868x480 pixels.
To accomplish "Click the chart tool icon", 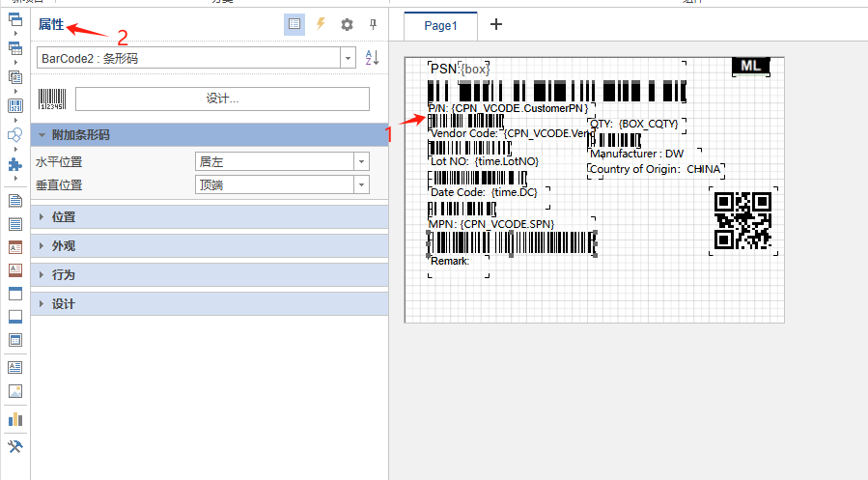I will [14, 419].
